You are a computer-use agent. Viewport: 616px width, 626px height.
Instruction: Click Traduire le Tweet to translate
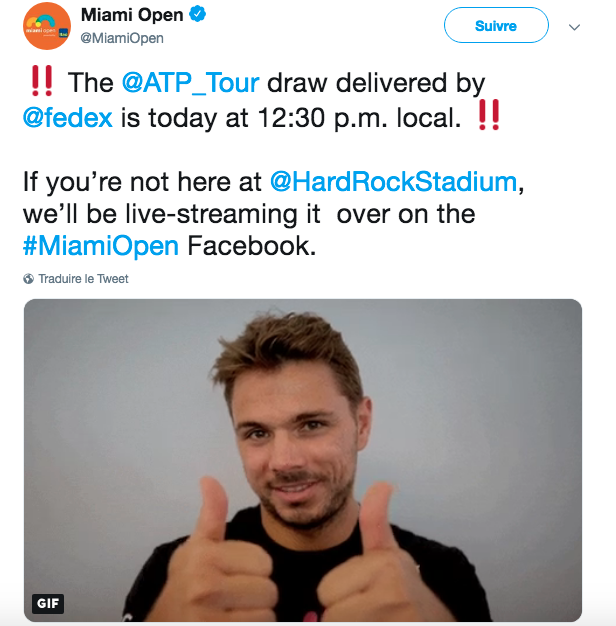click(x=83, y=279)
